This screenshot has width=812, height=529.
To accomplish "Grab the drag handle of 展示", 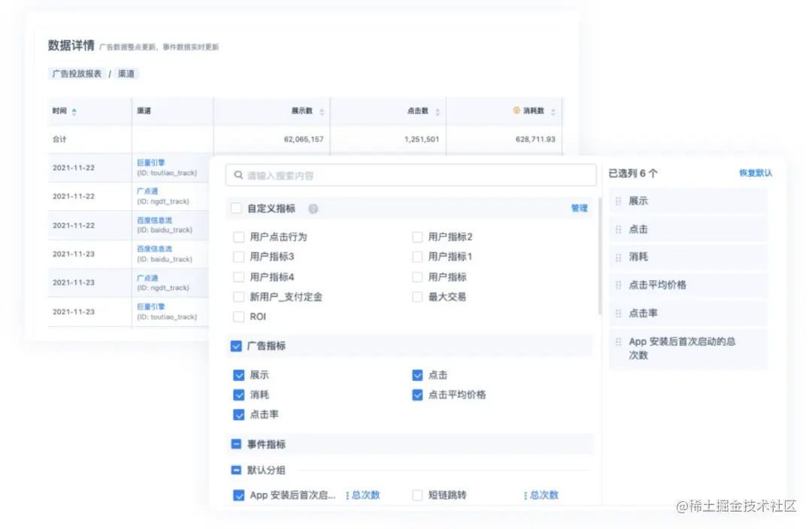I will [x=618, y=201].
